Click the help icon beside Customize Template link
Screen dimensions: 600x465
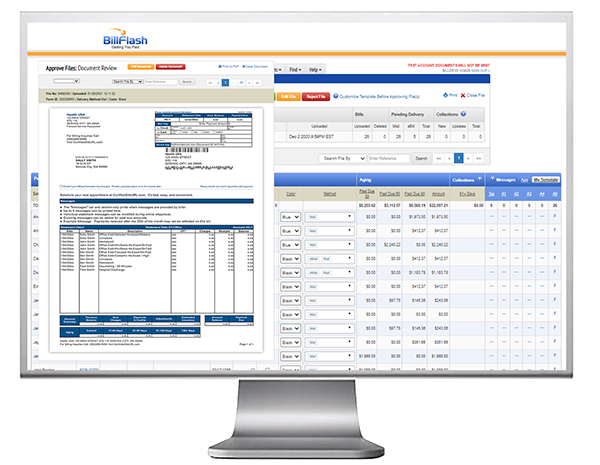tap(336, 96)
